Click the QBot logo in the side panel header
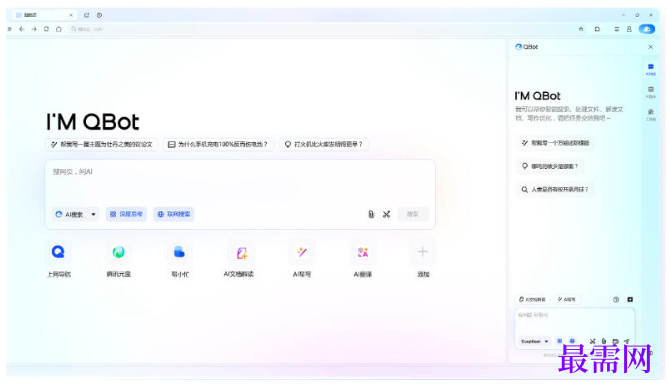This screenshot has width=670, height=390. (x=526, y=47)
